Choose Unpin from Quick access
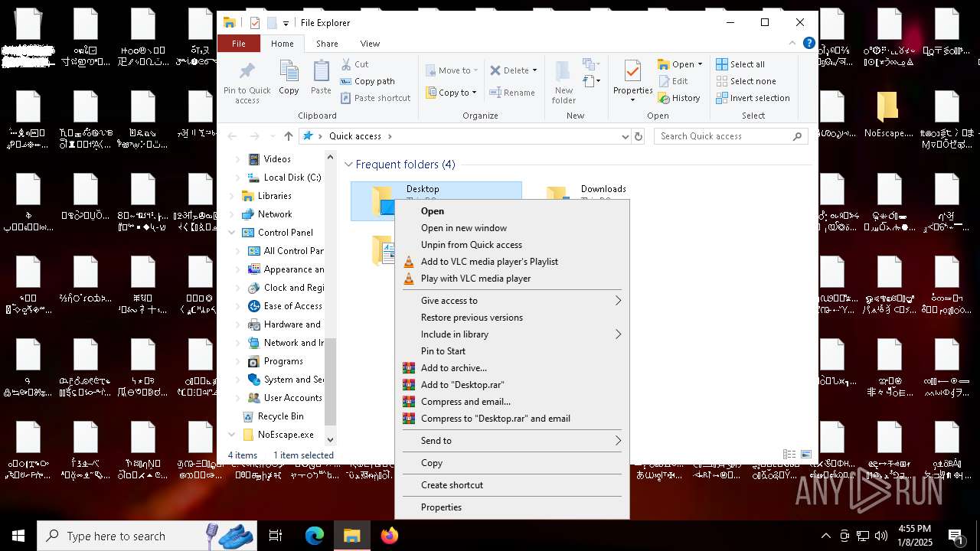This screenshot has width=980, height=551. point(511,245)
